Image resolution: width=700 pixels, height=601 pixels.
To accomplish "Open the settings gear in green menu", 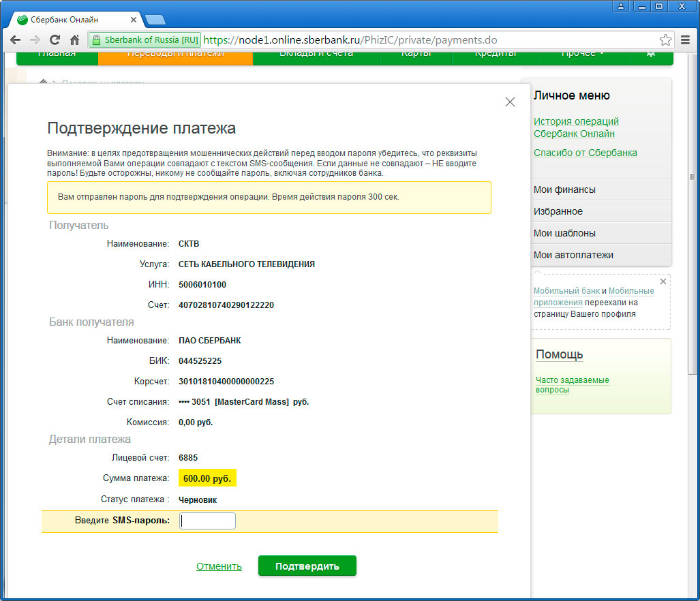I will pyautogui.click(x=651, y=54).
